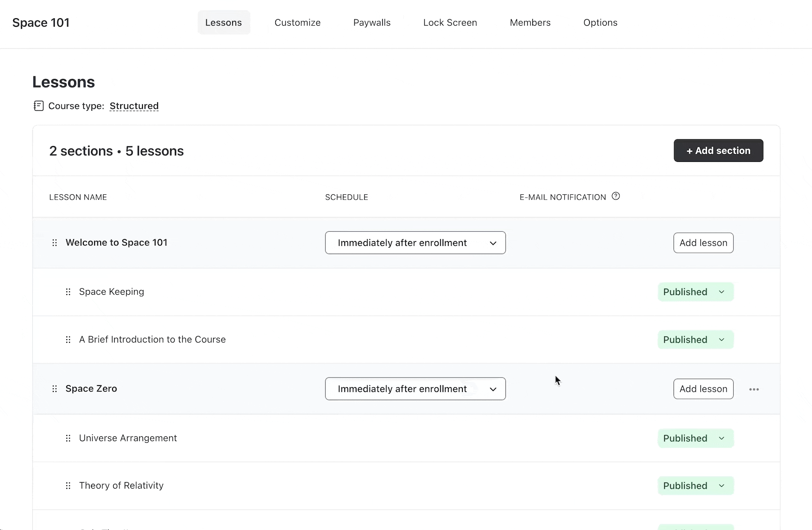Click drag handle beside Welcome to Space 101

54,243
